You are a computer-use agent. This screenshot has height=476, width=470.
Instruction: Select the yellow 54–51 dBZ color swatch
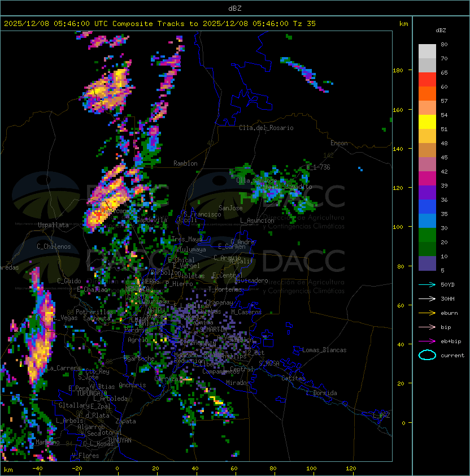point(427,122)
